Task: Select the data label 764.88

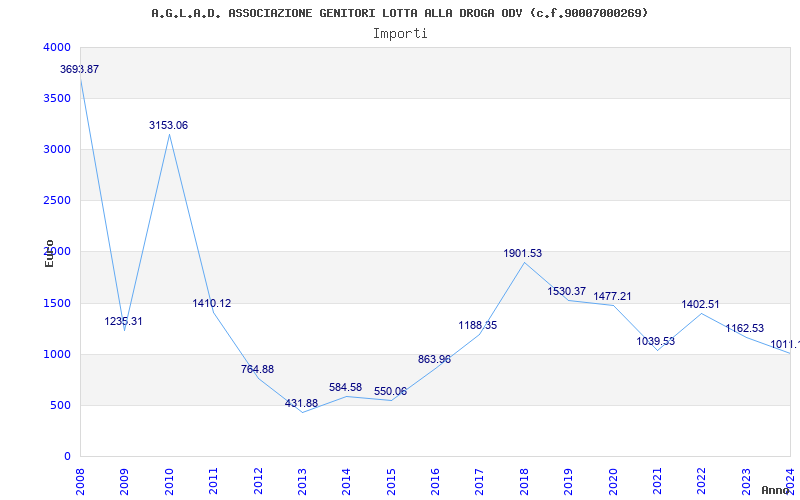Action: coord(257,369)
